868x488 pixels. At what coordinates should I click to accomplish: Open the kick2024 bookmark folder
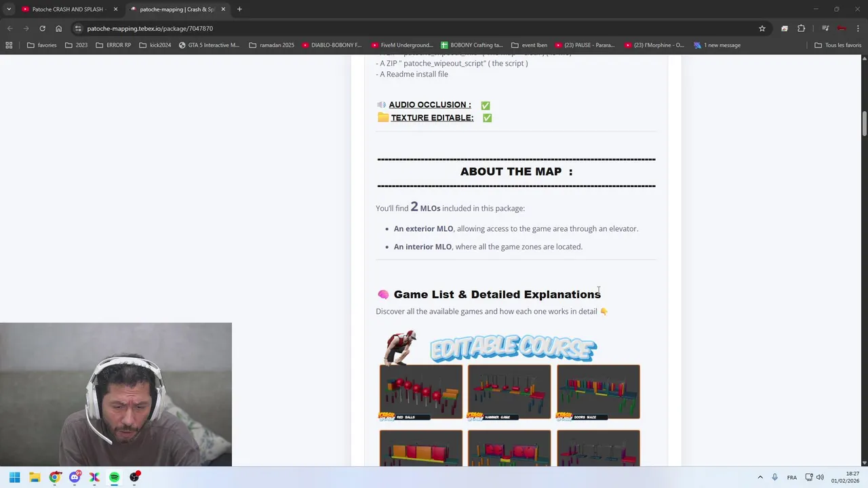tap(155, 45)
